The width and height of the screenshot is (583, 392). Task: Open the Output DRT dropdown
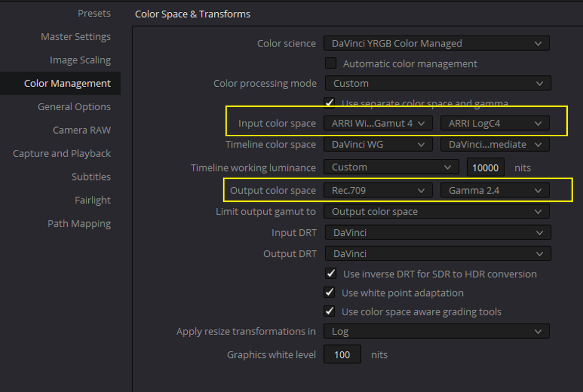coord(438,254)
